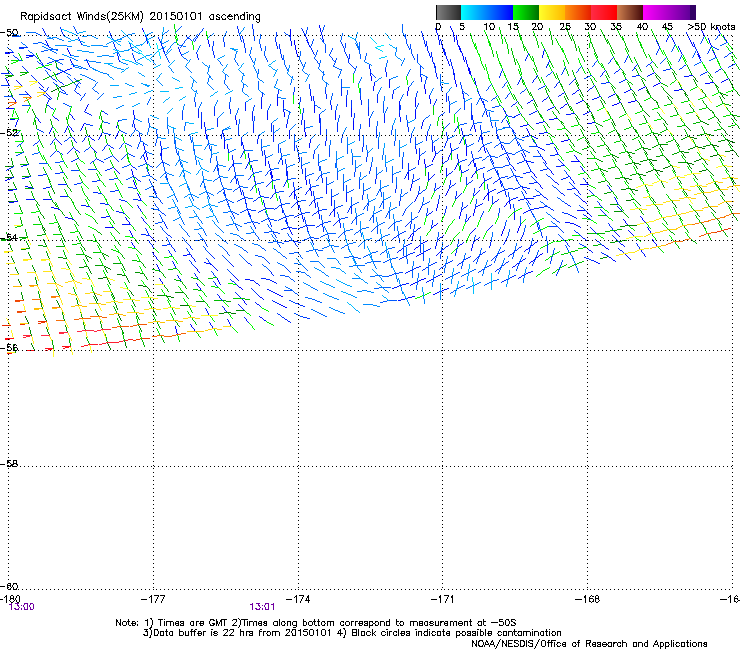Click the title 'Rapidsact Winds(25KM) 20150101 ascending'
The width and height of the screenshot is (740, 650).
tap(140, 17)
